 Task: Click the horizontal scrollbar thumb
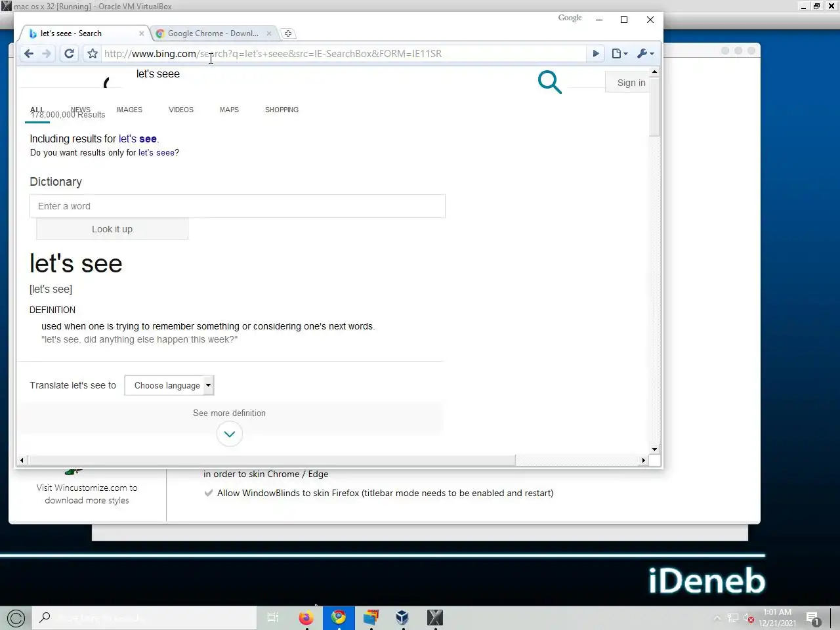[272, 461]
